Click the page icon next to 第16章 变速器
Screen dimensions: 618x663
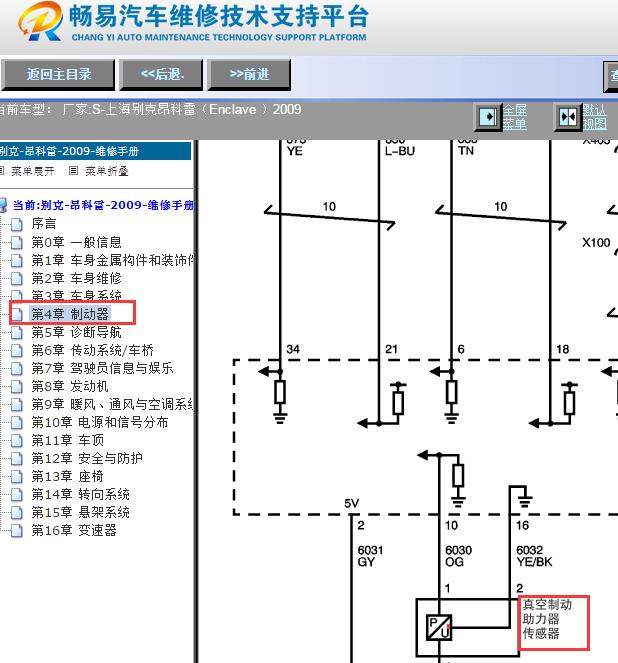[16, 531]
